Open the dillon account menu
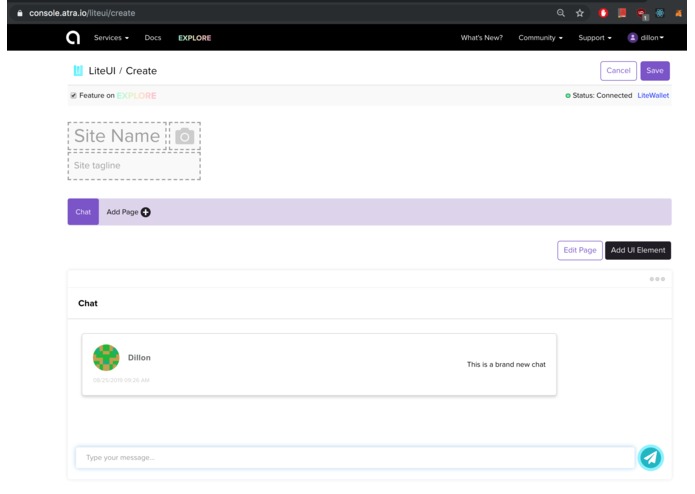This screenshot has height=494, width=695. pyautogui.click(x=652, y=38)
